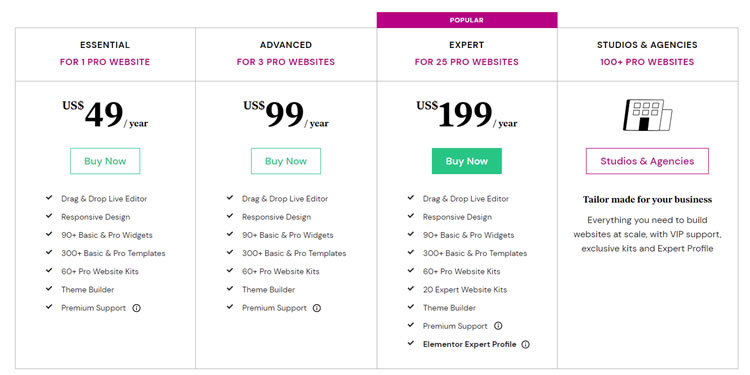Click the Studios & Agencies building icon

[648, 115]
